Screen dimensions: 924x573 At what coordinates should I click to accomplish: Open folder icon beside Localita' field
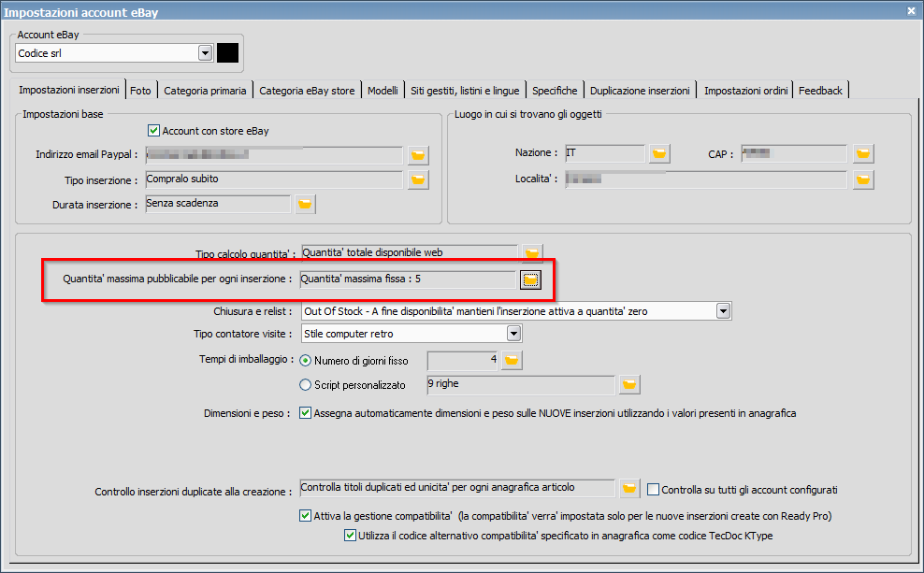click(862, 179)
